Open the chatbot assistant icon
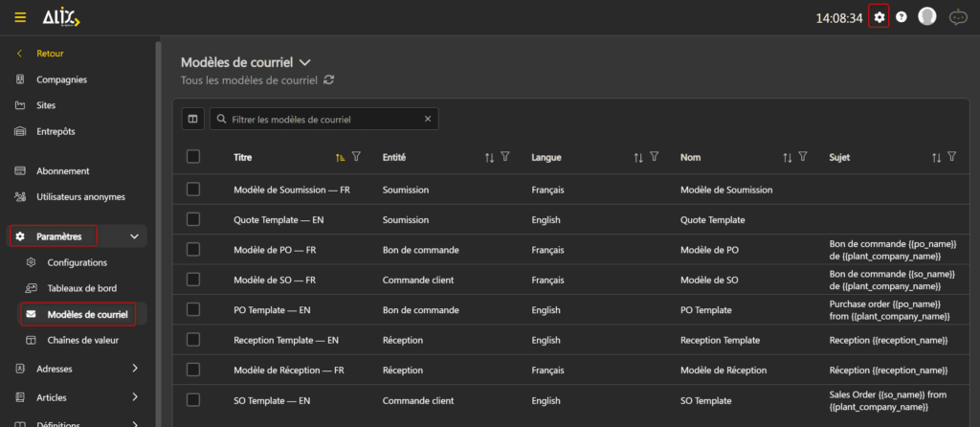Screen dimensions: 980x427 (957, 17)
